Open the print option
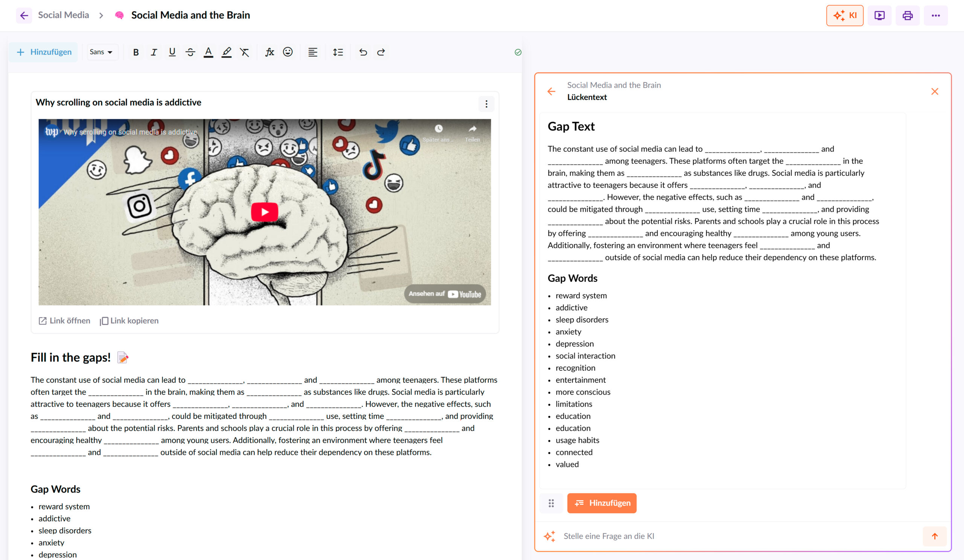The image size is (964, 560). click(908, 15)
